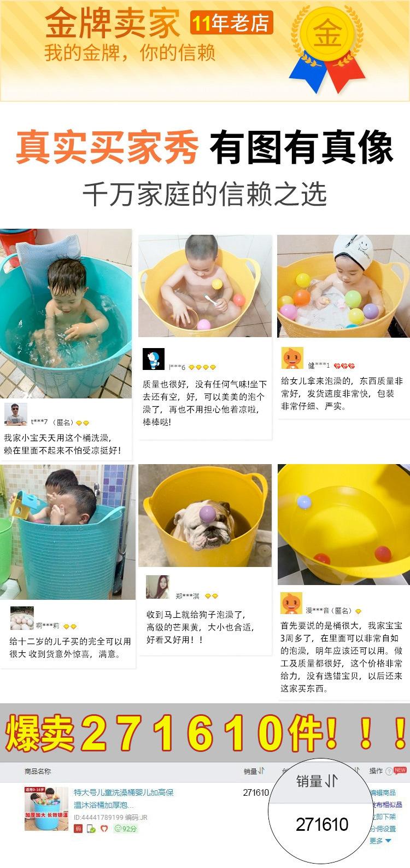Image resolution: width=410 pixels, height=868 pixels.
Task: Click the woman avatar of 郑***淇
Action: (157, 587)
